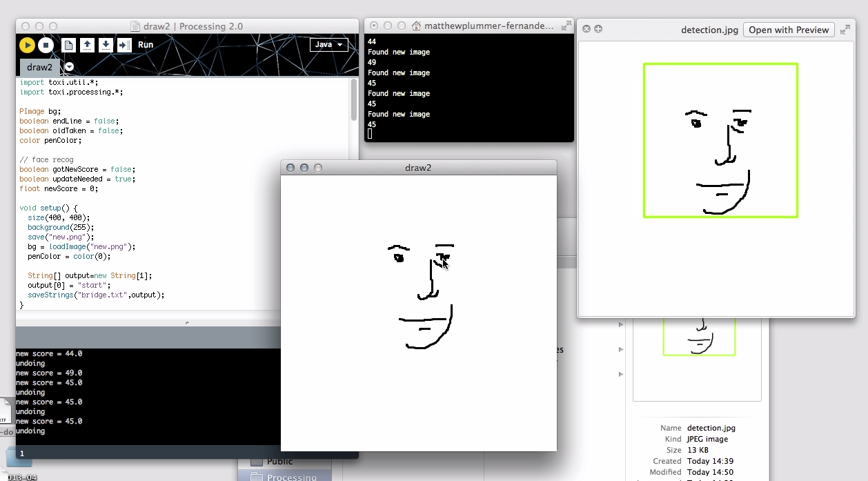
Task: Close the detection.jpg Quick Look panel
Action: tap(586, 29)
